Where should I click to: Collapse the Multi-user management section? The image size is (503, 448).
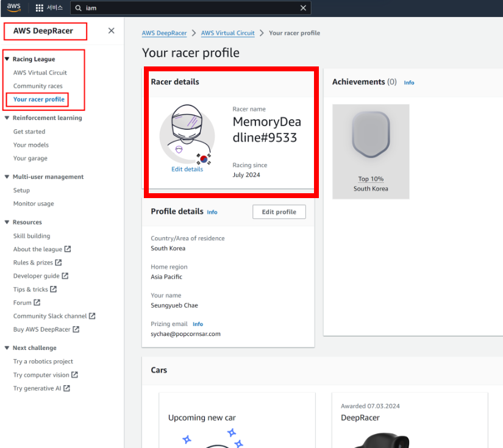(7, 177)
